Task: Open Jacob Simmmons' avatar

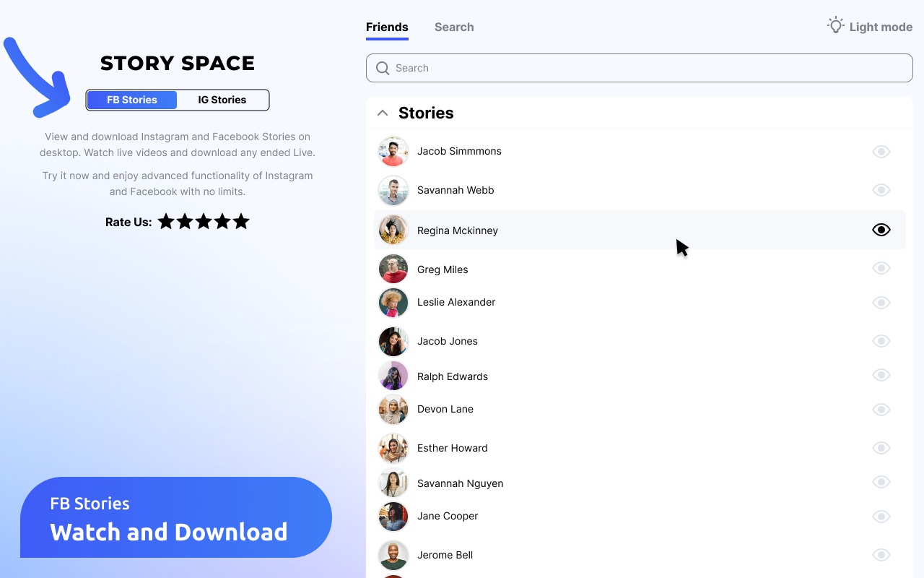Action: coord(393,152)
